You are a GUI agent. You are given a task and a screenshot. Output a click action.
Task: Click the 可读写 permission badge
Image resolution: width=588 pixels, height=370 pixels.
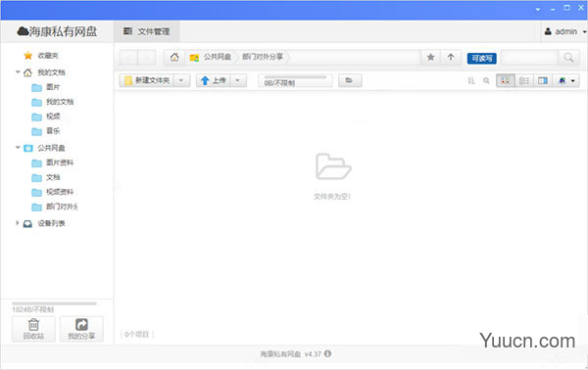coord(482,59)
